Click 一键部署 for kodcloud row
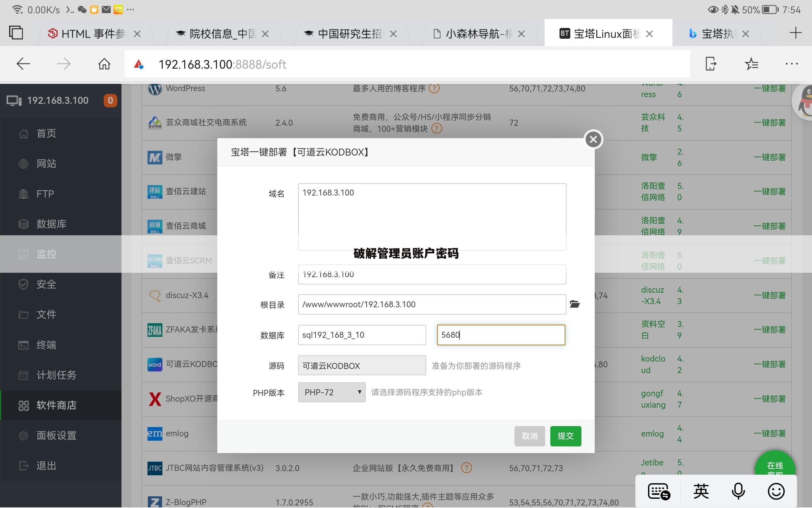The image size is (812, 508). tap(769, 364)
